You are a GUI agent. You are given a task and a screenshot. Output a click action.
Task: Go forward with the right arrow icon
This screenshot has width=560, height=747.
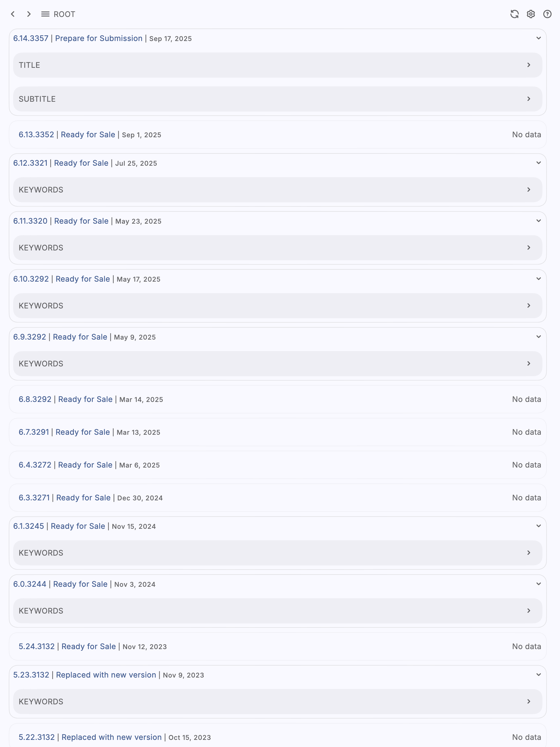point(29,14)
